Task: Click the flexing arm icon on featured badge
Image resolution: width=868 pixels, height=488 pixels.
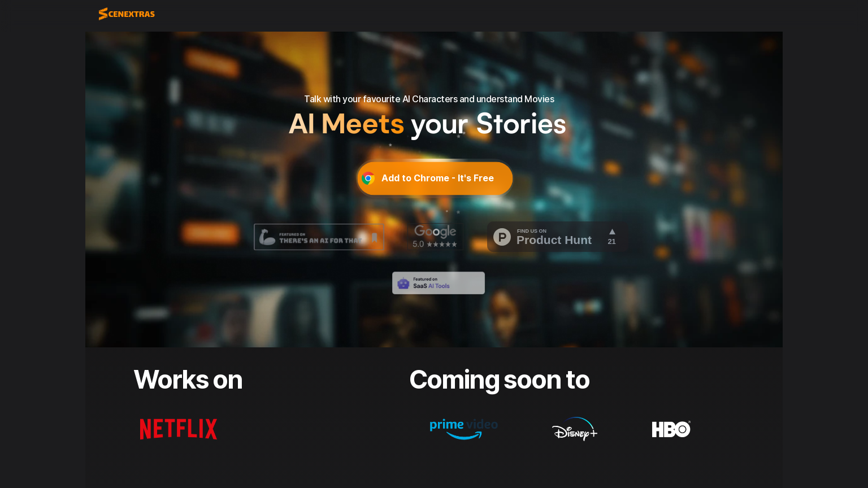Action: [x=267, y=237]
